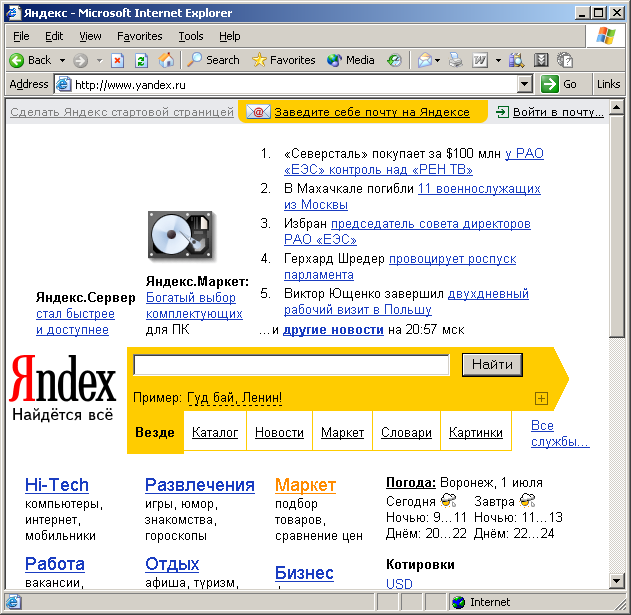The height and width of the screenshot is (615, 631).
Task: Open the File menu
Action: (x=21, y=36)
